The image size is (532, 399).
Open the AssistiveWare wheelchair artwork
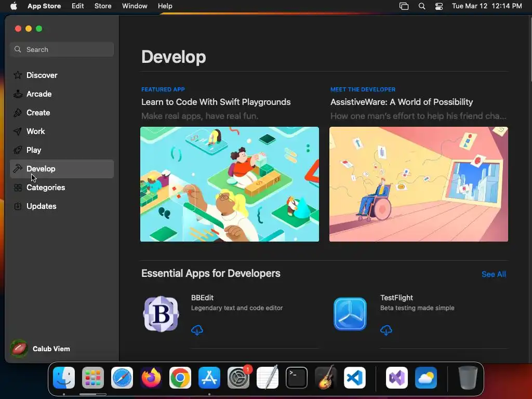[418, 184]
